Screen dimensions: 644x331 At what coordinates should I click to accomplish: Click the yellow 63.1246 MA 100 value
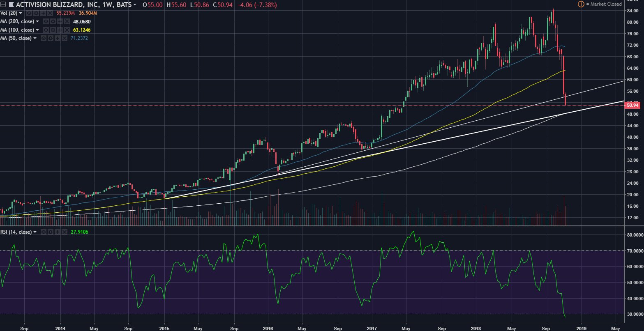[82, 30]
